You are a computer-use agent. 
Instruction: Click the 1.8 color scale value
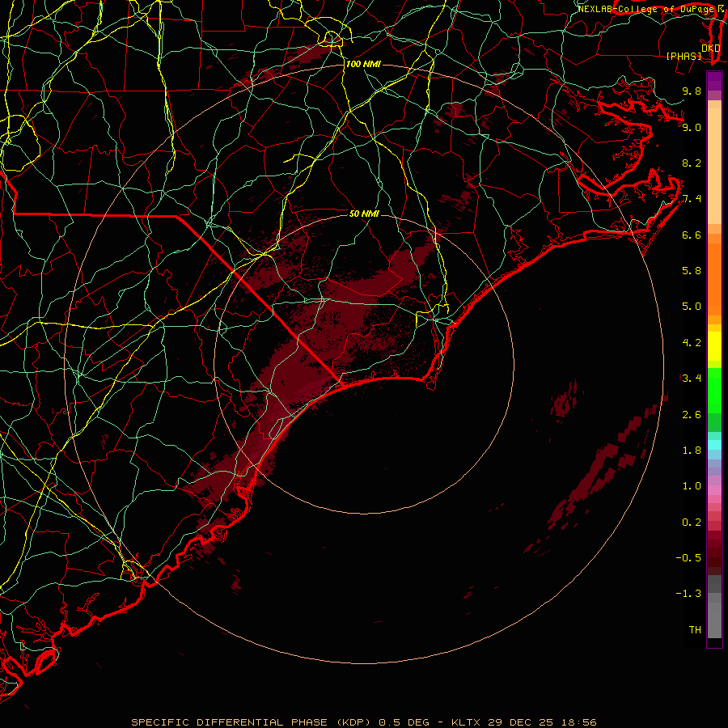point(692,451)
